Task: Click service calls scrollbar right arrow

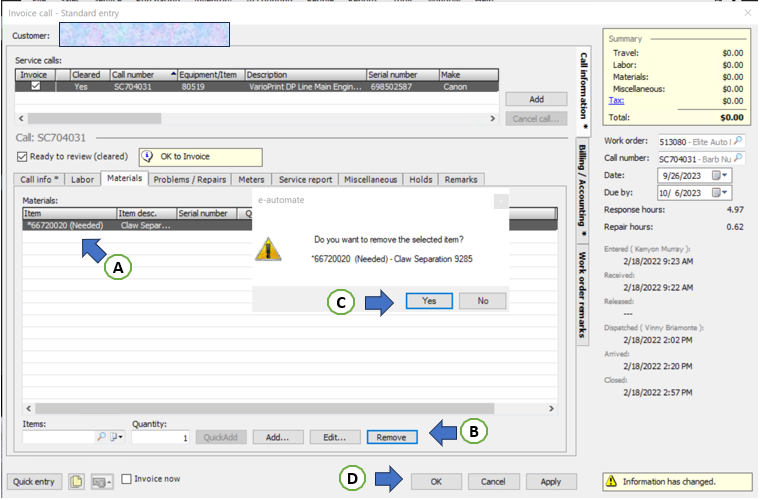Action: (493, 118)
